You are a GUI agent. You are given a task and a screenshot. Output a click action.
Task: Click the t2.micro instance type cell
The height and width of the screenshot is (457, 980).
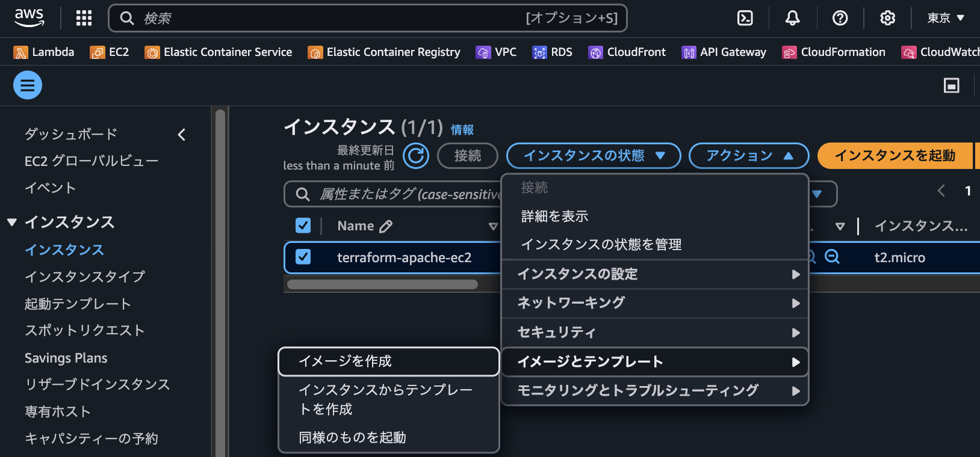coord(900,257)
